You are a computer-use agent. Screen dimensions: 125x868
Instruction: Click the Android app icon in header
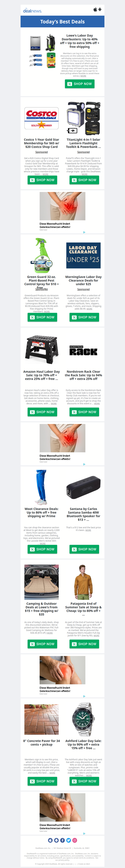(100, 9)
